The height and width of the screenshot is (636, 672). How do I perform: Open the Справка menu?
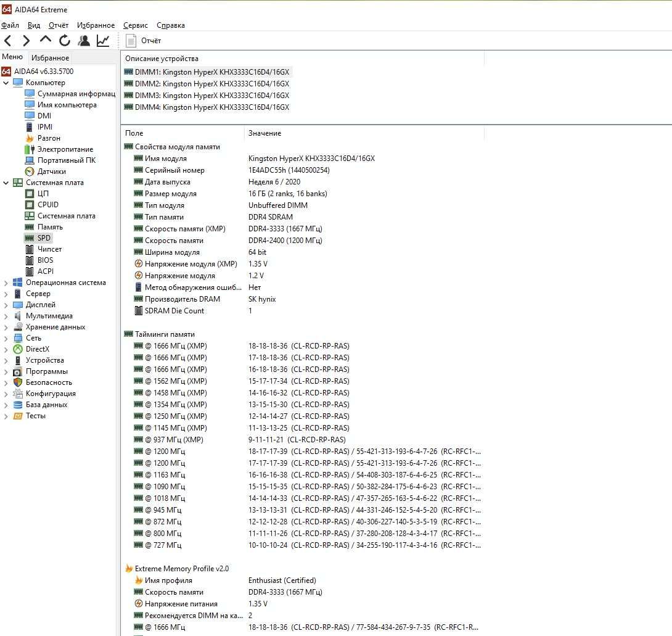171,25
